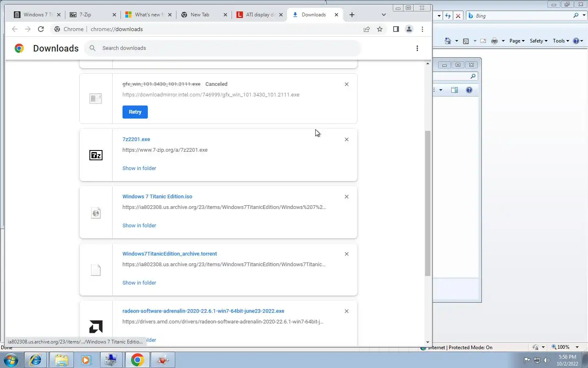Click the Titanic Edition ISO file icon
Image resolution: width=588 pixels, height=368 pixels.
[96, 213]
